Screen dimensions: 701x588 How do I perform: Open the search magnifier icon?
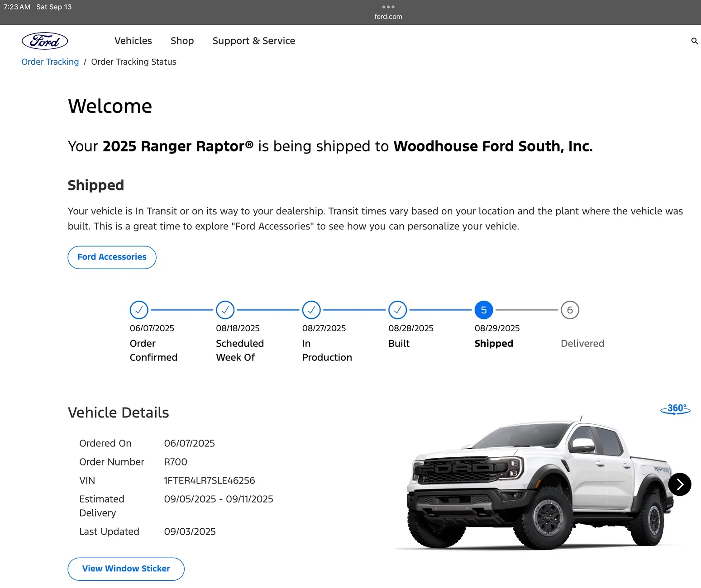(695, 41)
